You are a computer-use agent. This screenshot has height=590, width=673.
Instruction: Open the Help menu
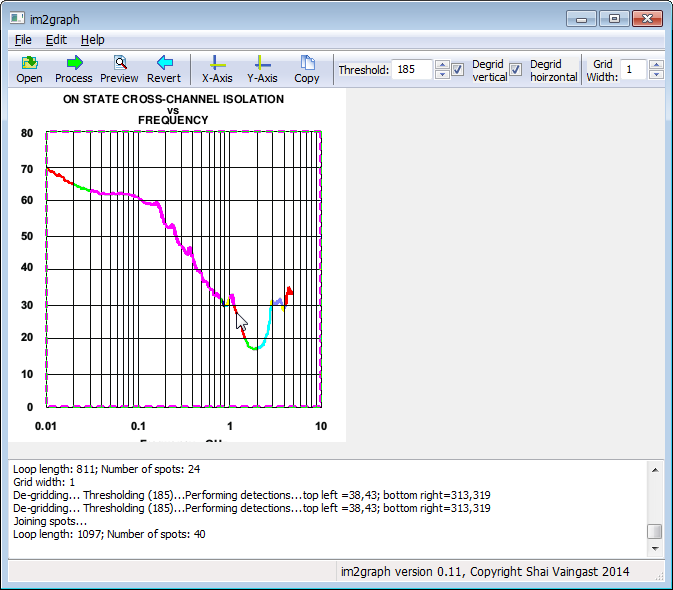(92, 40)
